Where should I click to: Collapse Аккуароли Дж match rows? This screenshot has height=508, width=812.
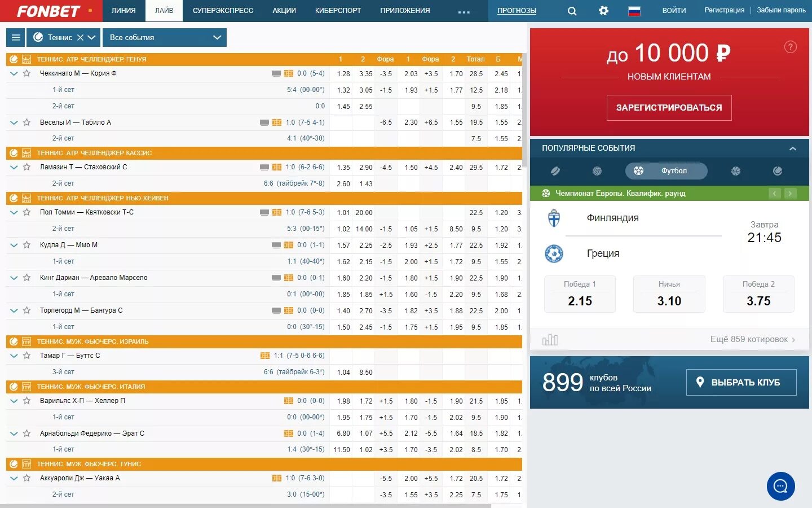[x=14, y=478]
